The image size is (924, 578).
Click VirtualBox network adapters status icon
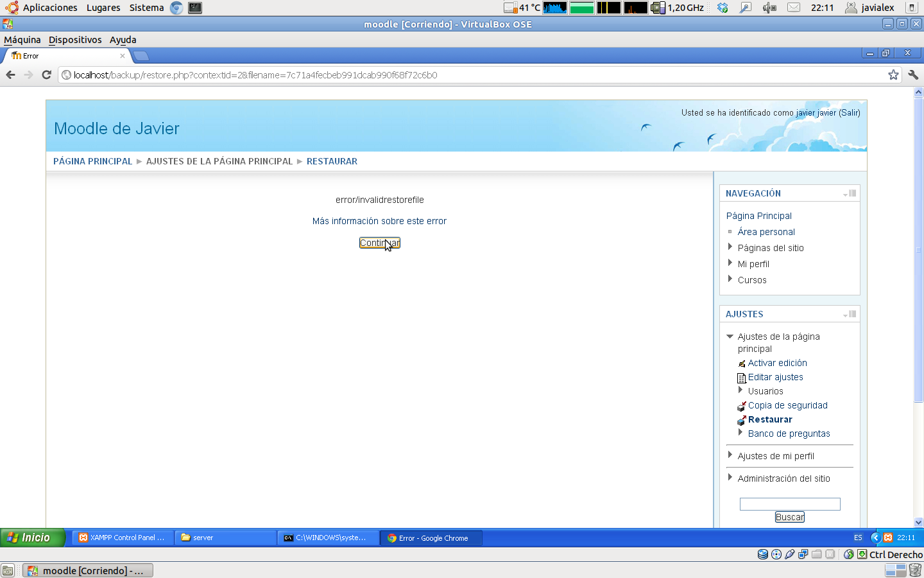point(803,554)
